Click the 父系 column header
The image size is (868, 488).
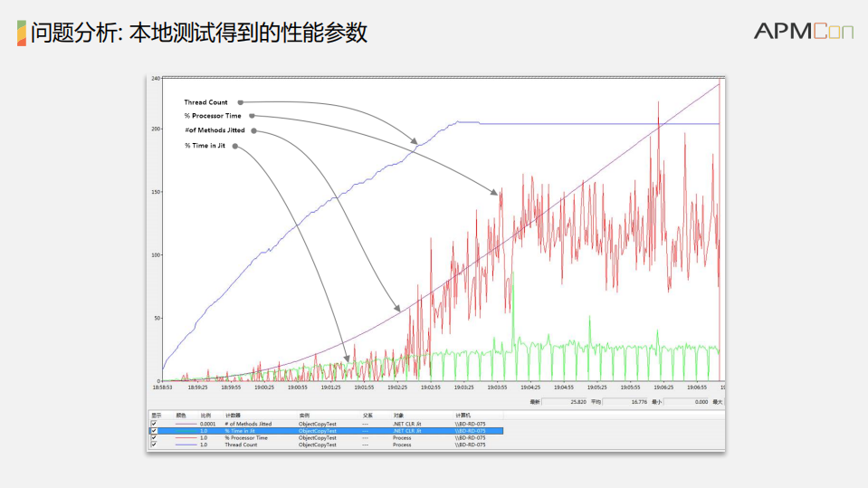368,416
